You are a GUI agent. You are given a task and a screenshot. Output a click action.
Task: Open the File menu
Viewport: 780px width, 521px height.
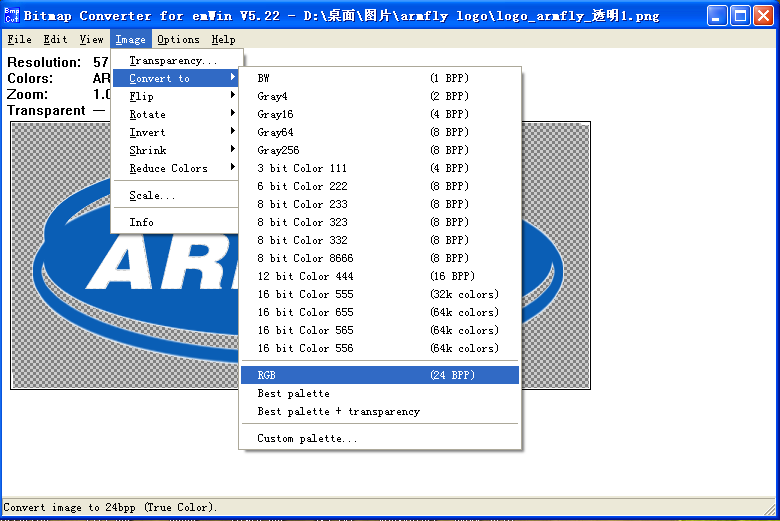pos(19,39)
